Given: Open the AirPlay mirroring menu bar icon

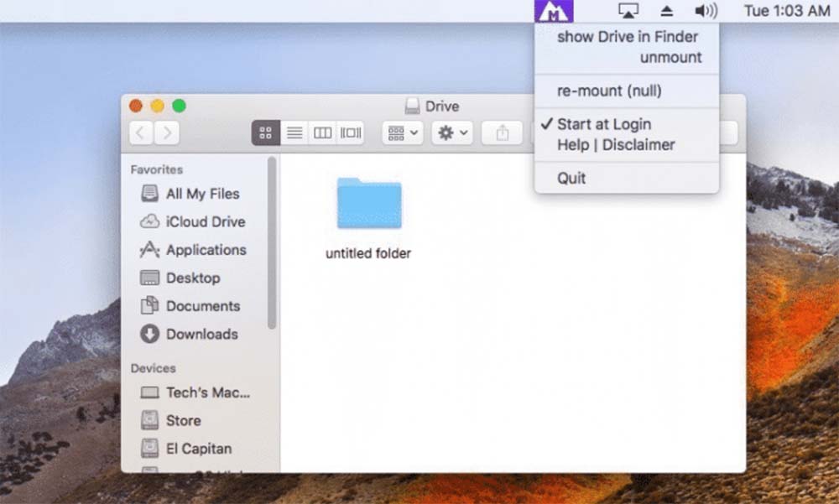Looking at the screenshot, I should click(x=628, y=10).
